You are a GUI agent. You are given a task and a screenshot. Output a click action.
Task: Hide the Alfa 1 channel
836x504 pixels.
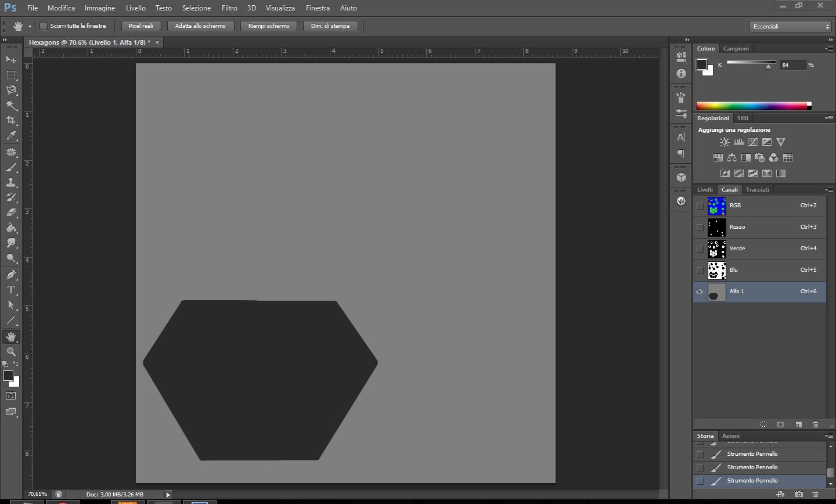coord(700,291)
